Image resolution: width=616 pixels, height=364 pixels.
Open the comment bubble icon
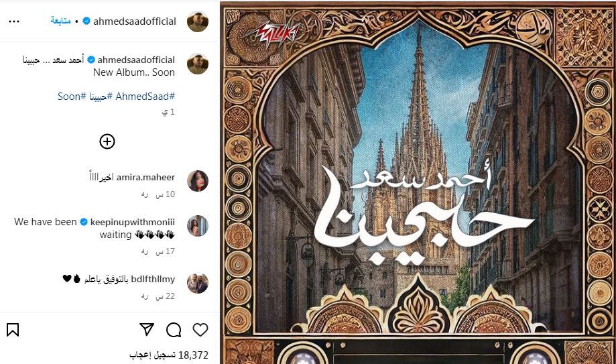[173, 330]
